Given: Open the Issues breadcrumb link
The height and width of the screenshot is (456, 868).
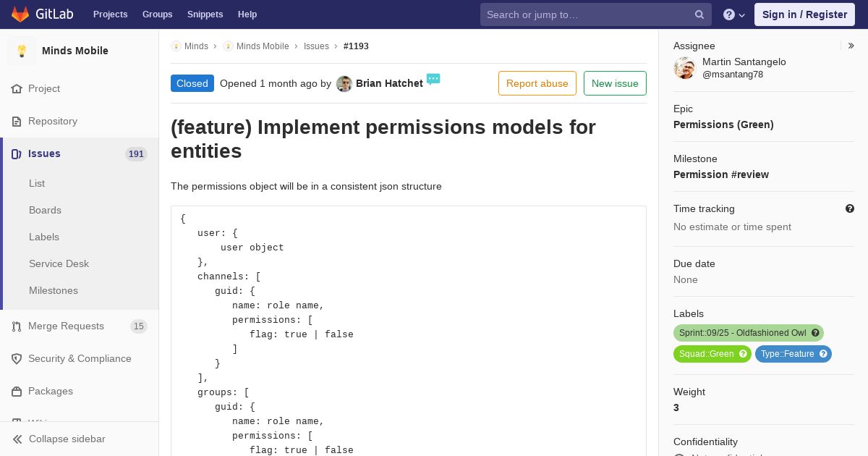Looking at the screenshot, I should (x=316, y=46).
